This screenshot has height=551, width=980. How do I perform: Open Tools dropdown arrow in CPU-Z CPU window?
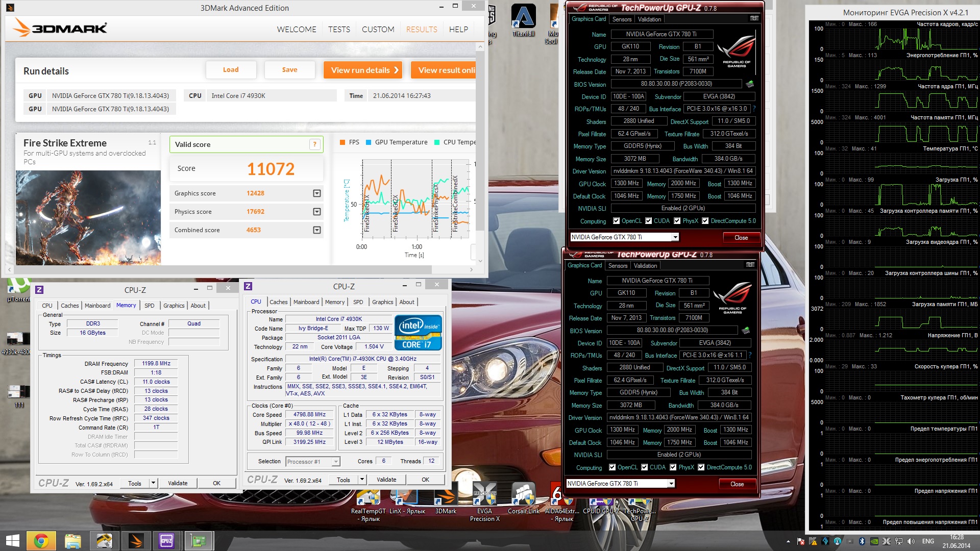point(362,480)
